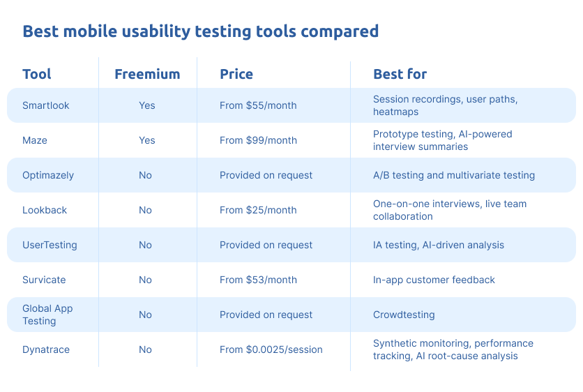Select 'A/B testing and multivariate testing' text

(454, 175)
